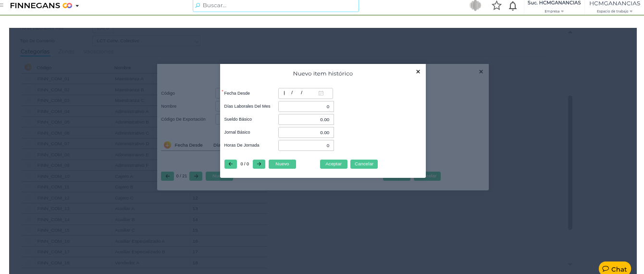Go to next record in Nuevo item histórico
This screenshot has height=274, width=644.
tap(259, 164)
